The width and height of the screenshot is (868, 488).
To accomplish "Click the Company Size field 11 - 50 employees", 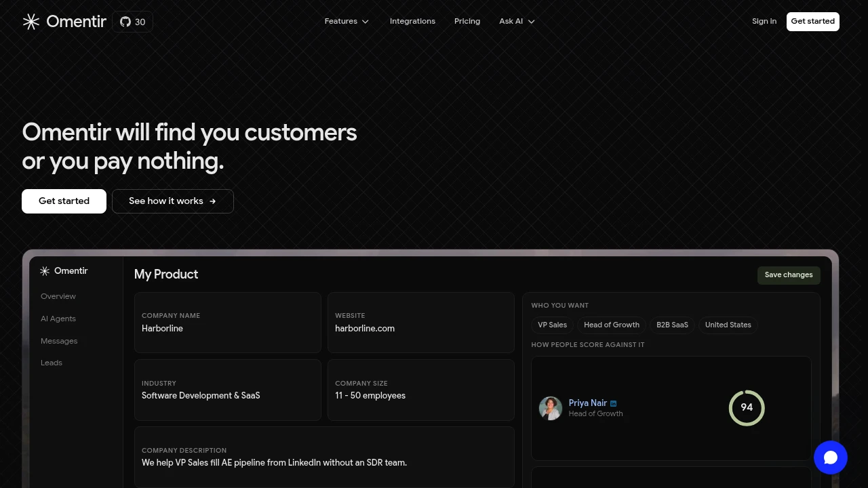I will (421, 390).
